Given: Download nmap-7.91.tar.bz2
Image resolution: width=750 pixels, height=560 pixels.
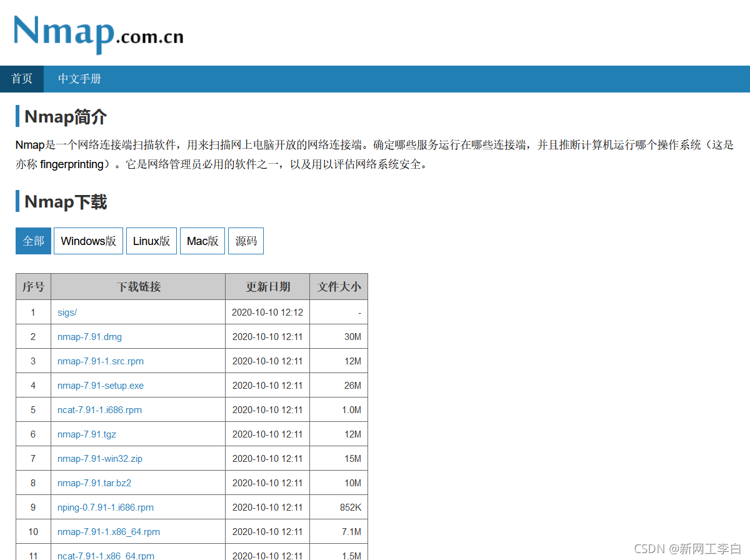Looking at the screenshot, I should click(94, 483).
